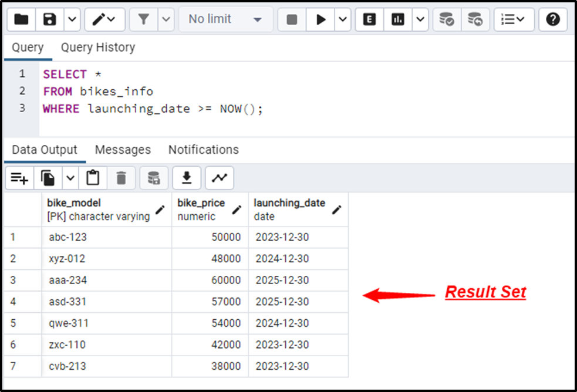577x392 pixels.
Task: Add a new row to results
Action: (19, 178)
